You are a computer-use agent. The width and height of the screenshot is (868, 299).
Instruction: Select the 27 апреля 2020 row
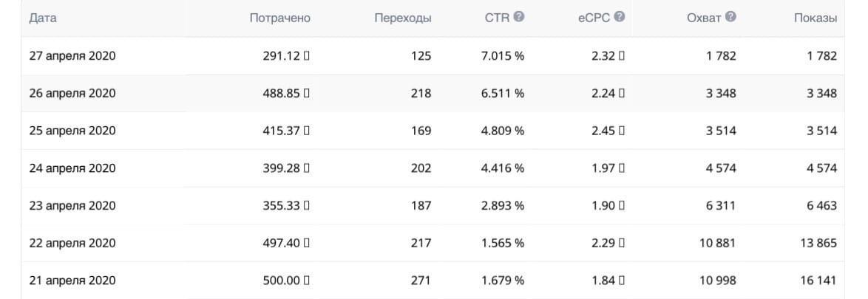click(72, 56)
